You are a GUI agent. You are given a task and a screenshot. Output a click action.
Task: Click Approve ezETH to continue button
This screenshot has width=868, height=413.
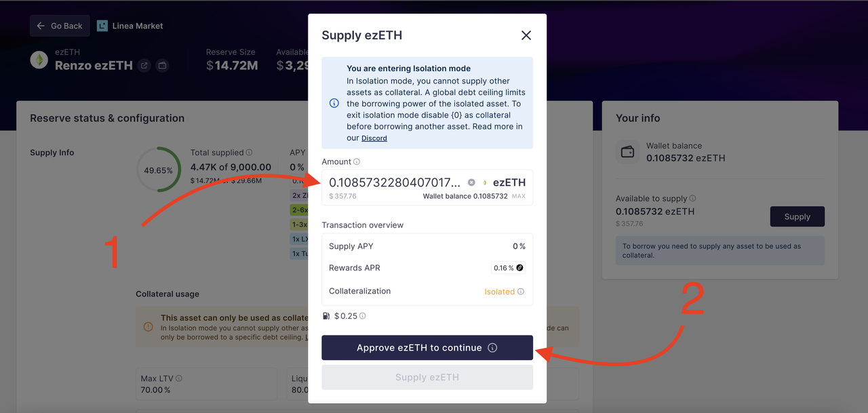(x=427, y=348)
